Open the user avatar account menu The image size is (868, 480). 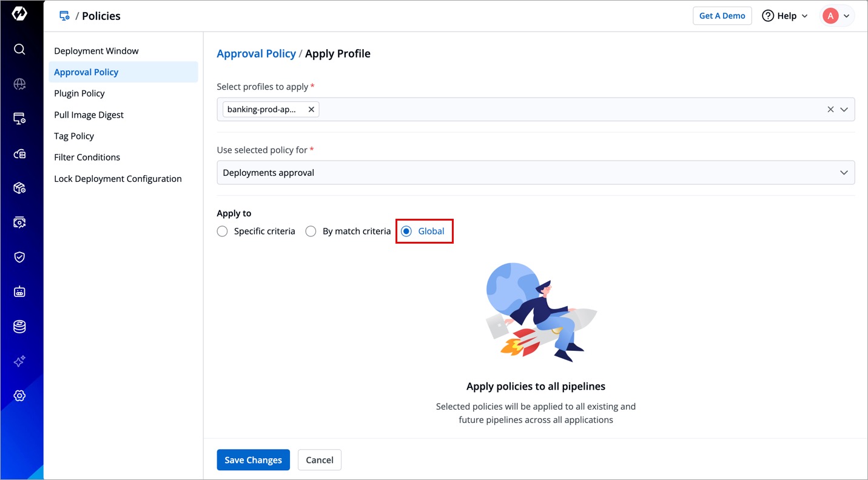coord(837,16)
